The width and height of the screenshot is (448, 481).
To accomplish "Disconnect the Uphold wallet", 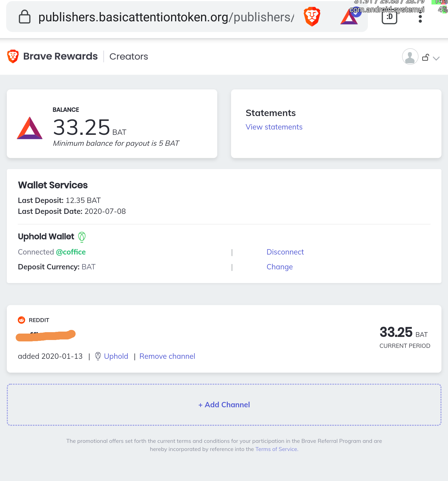I will tap(285, 252).
